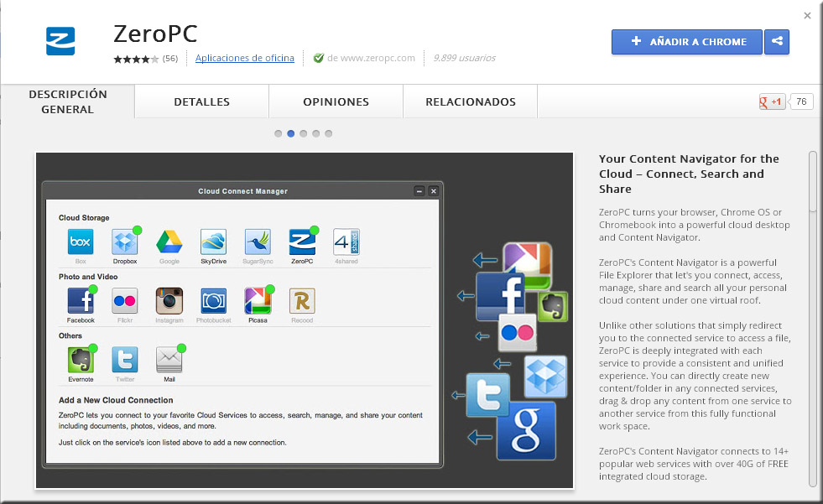Click the Cloud Storage section label
This screenshot has width=823, height=504.
[x=84, y=218]
